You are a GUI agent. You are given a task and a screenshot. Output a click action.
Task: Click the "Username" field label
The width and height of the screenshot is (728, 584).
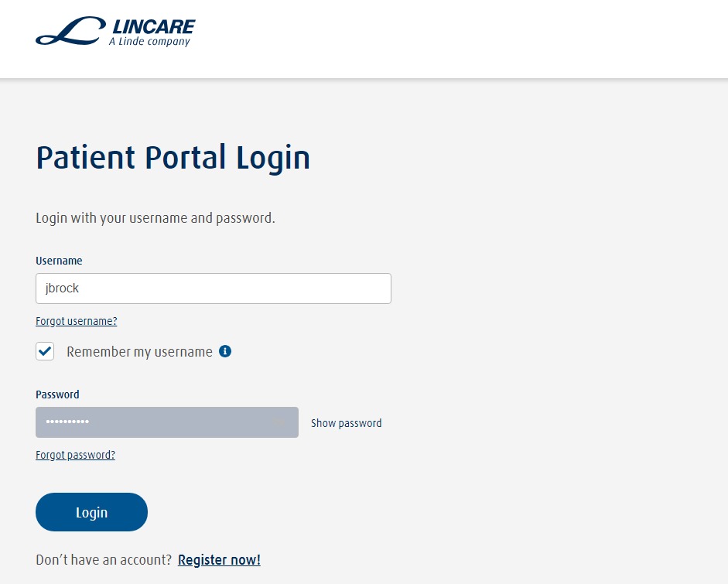(x=59, y=261)
